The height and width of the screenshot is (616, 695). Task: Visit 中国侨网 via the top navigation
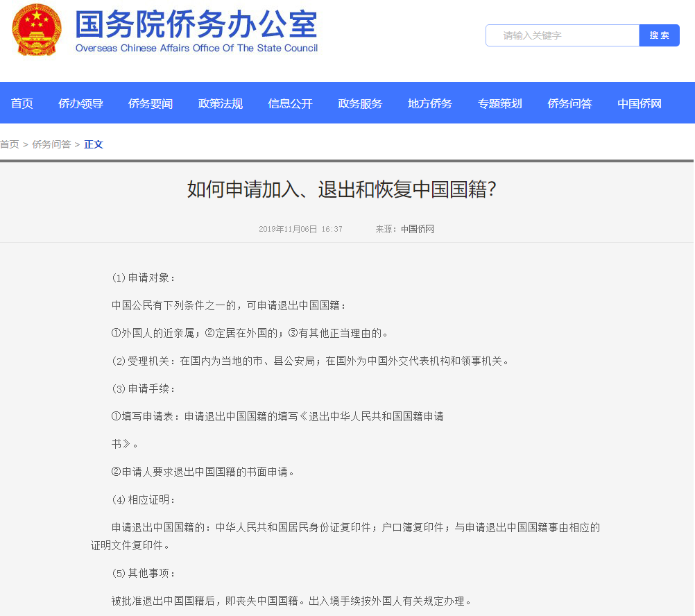[x=638, y=102]
